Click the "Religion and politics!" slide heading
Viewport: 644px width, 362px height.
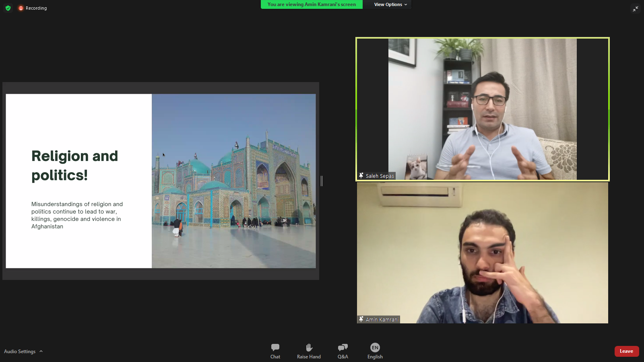click(75, 165)
